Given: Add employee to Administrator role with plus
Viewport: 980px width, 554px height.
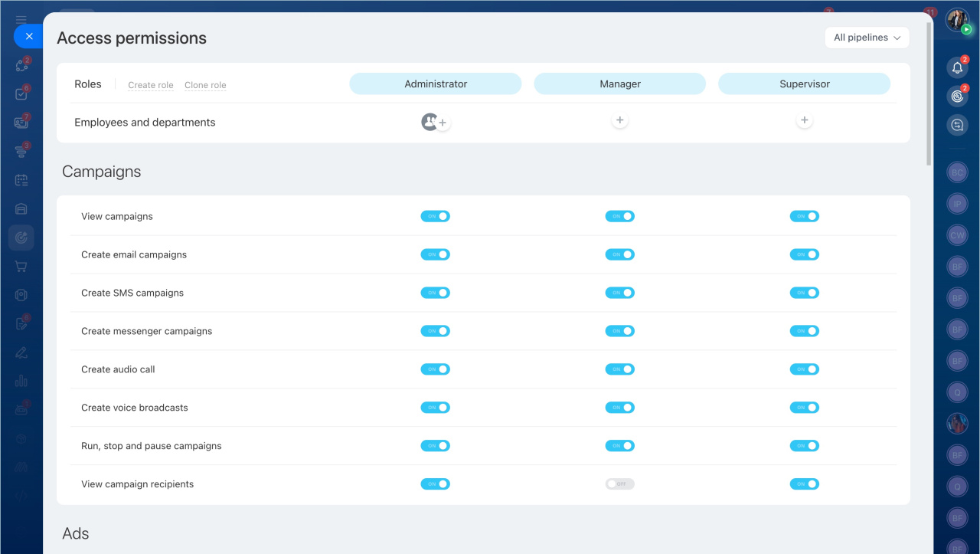Looking at the screenshot, I should (x=443, y=123).
